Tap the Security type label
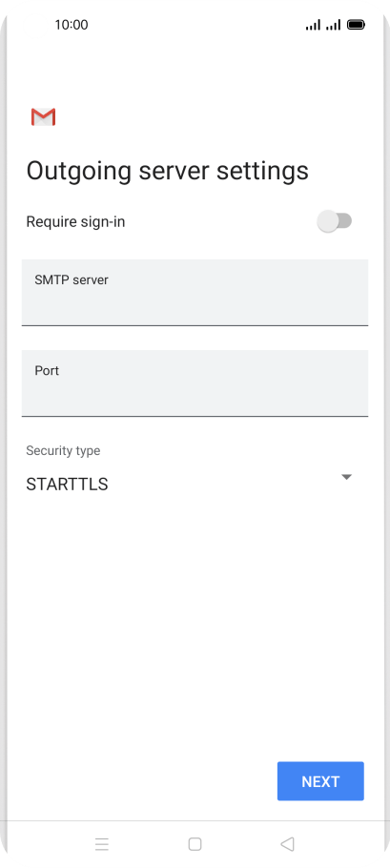 63,450
